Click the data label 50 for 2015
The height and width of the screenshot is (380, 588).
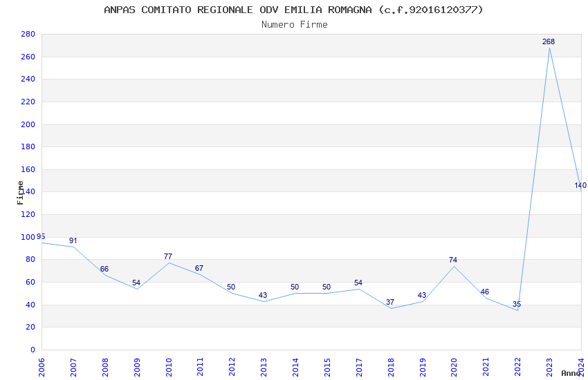(327, 287)
